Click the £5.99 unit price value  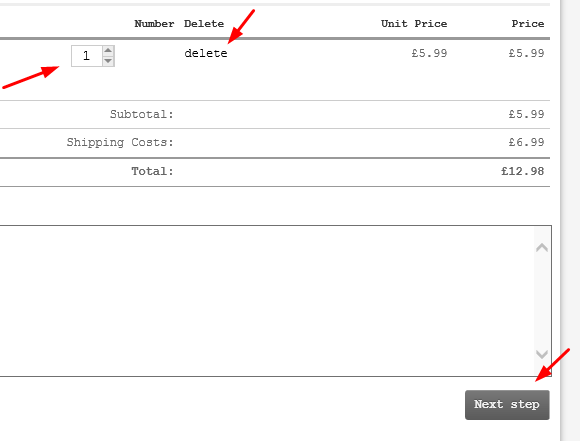429,53
